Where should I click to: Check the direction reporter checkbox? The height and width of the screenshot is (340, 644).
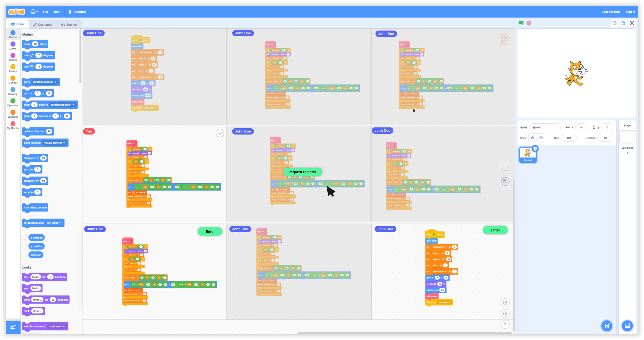pyautogui.click(x=24, y=255)
